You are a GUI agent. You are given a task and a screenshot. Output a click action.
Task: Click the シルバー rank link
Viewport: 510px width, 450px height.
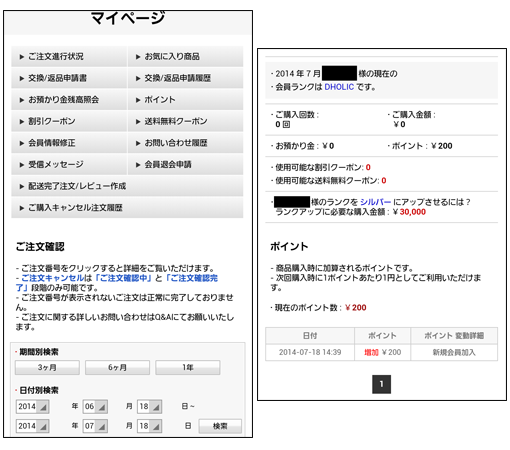pyautogui.click(x=375, y=202)
